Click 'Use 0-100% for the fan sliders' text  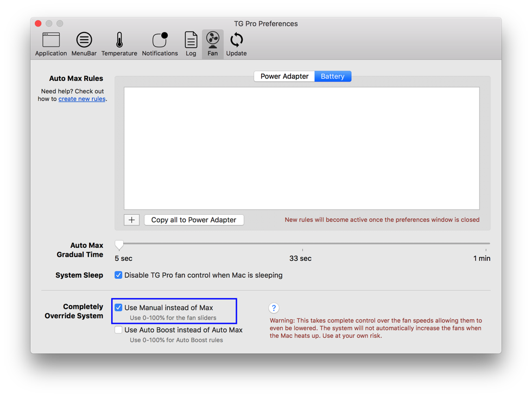173,318
